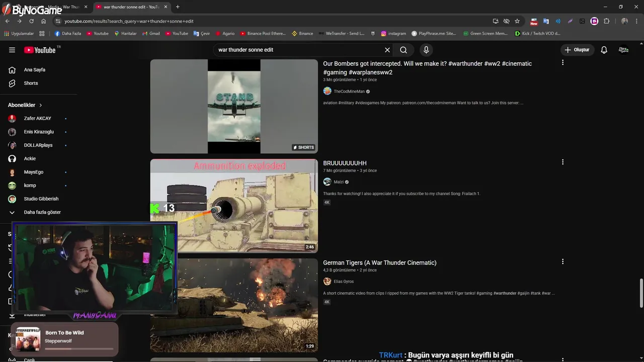Switch to the war thunder sonne edit tab
This screenshot has width=644, height=362.
[x=132, y=7]
